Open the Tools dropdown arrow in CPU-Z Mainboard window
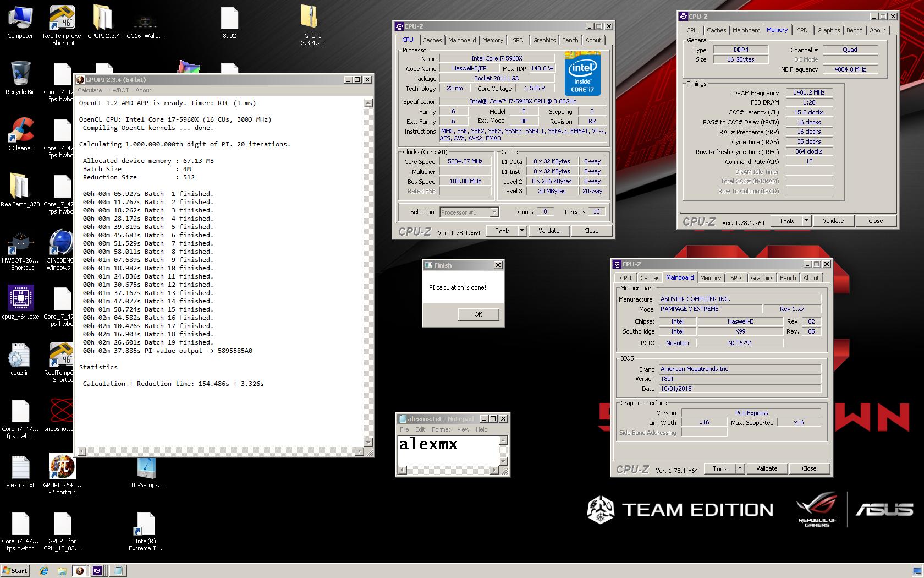The height and width of the screenshot is (578, 924). click(740, 468)
